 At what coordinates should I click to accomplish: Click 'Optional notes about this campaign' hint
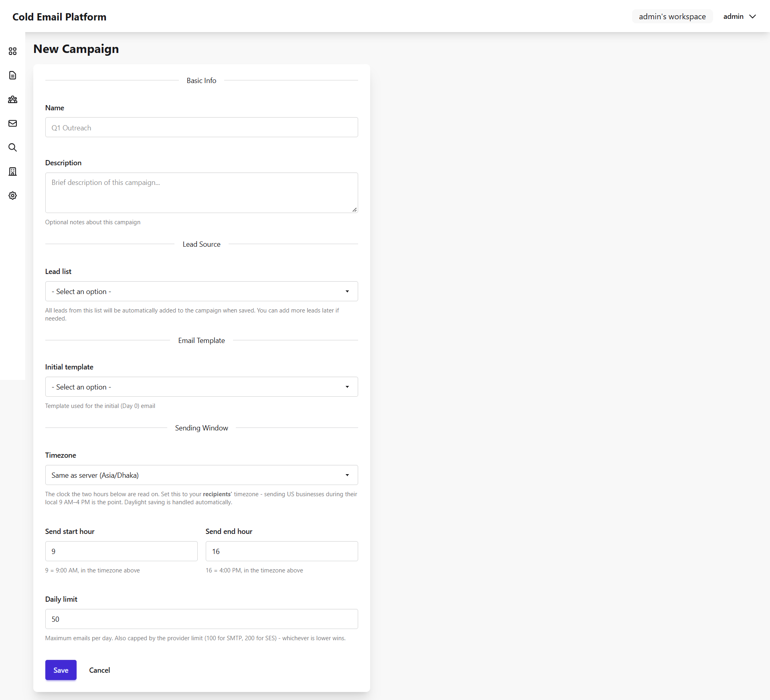(x=93, y=222)
